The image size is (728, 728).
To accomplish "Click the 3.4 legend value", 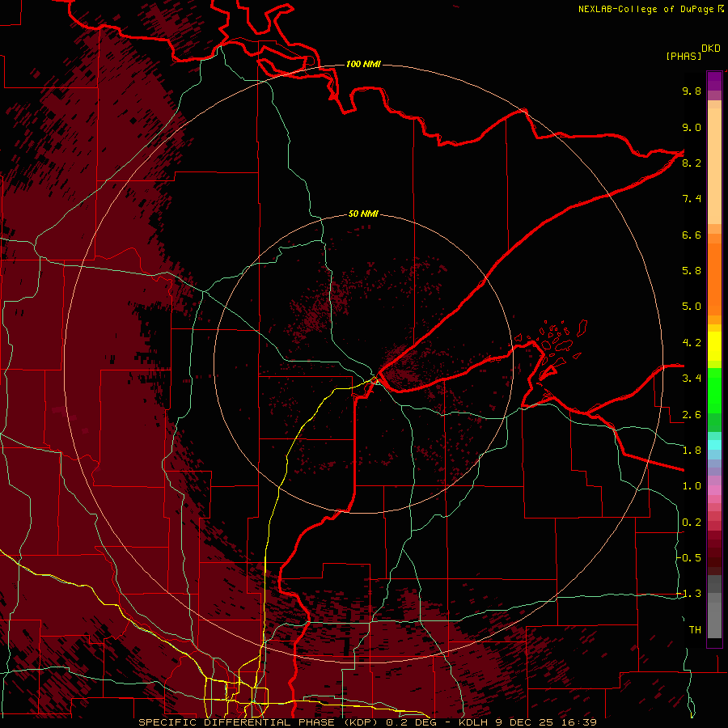I will click(692, 379).
